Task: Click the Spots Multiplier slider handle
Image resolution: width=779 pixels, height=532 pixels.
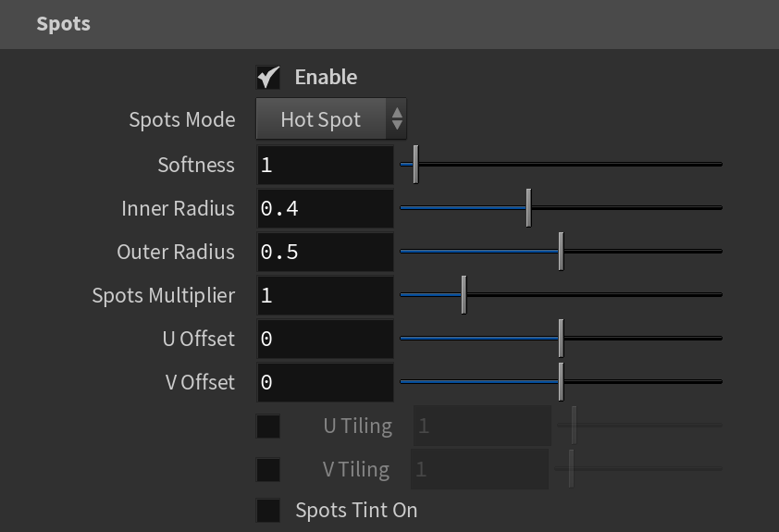Action: pos(464,295)
